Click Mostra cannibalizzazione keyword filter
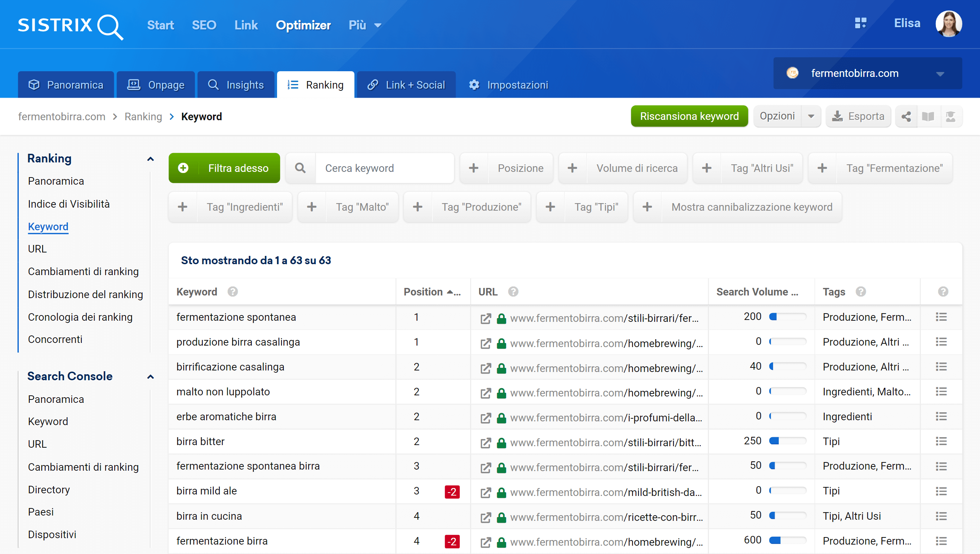 point(737,207)
